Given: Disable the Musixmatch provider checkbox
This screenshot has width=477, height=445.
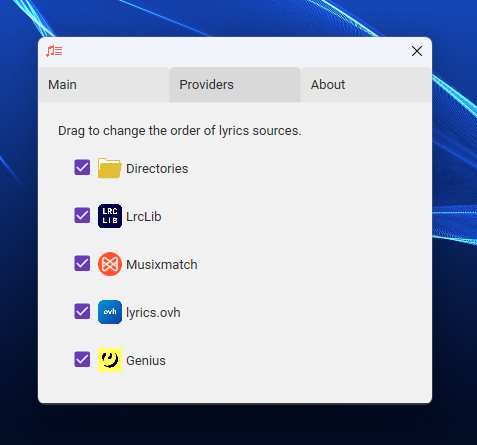Looking at the screenshot, I should coord(82,263).
